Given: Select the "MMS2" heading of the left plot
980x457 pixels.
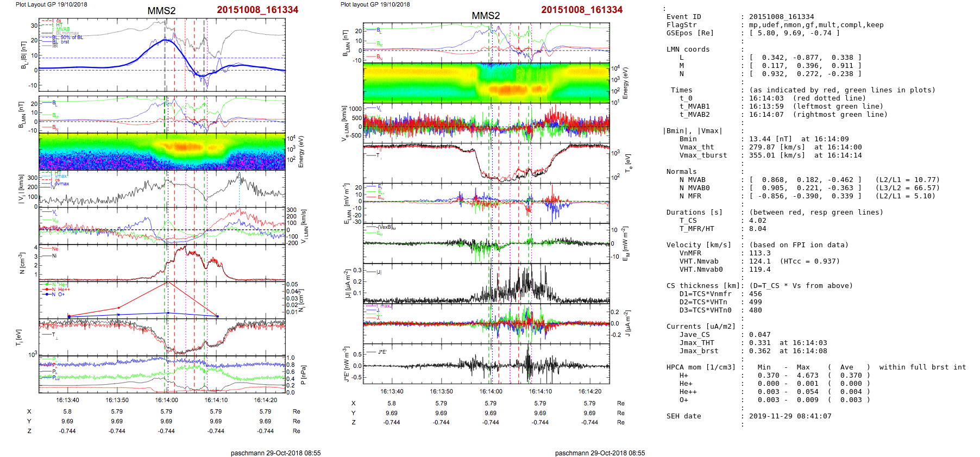Looking at the screenshot, I should coord(161,11).
